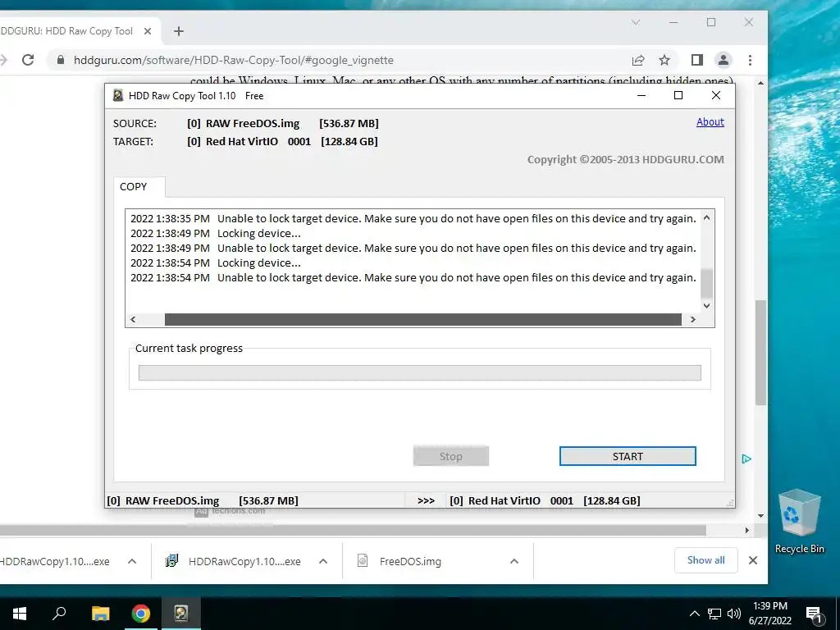Click log horizontal scroll right arrow
The height and width of the screenshot is (630, 840).
click(x=692, y=319)
